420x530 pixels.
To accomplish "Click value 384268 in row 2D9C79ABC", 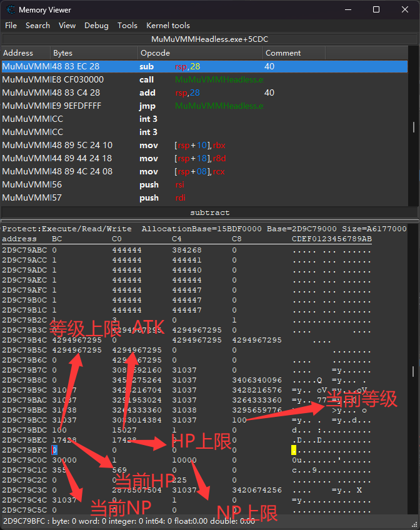I will tap(186, 250).
